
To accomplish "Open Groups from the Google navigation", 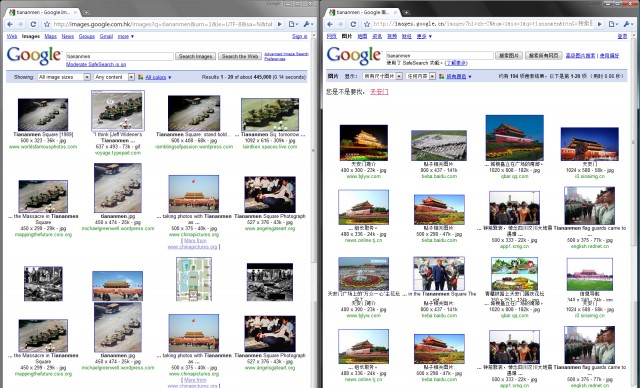I will pos(87,36).
